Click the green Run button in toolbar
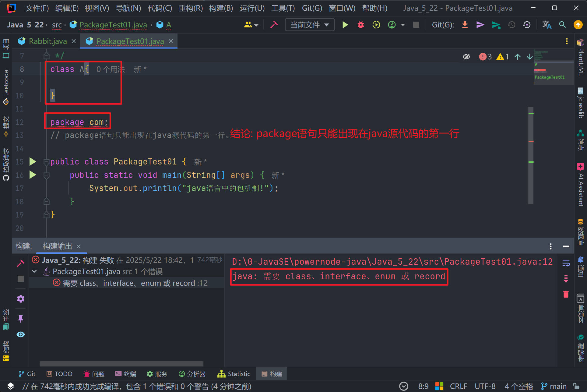The image size is (587, 392). pos(345,25)
